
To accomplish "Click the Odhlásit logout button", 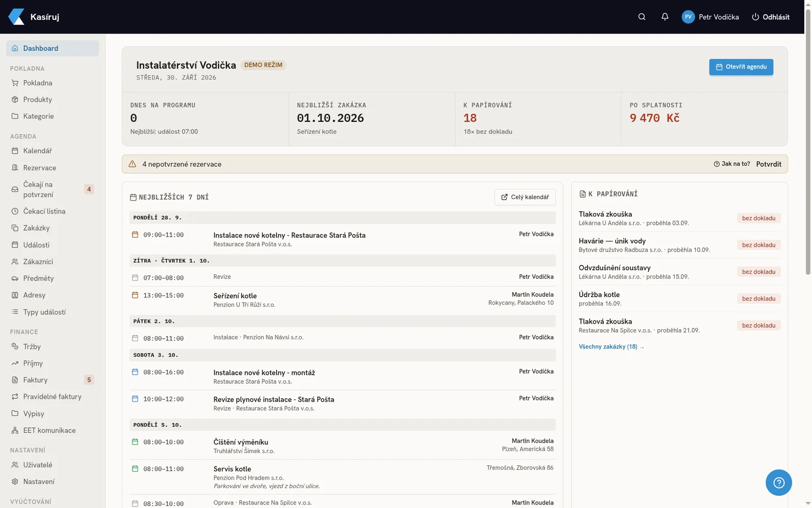I will pyautogui.click(x=770, y=17).
